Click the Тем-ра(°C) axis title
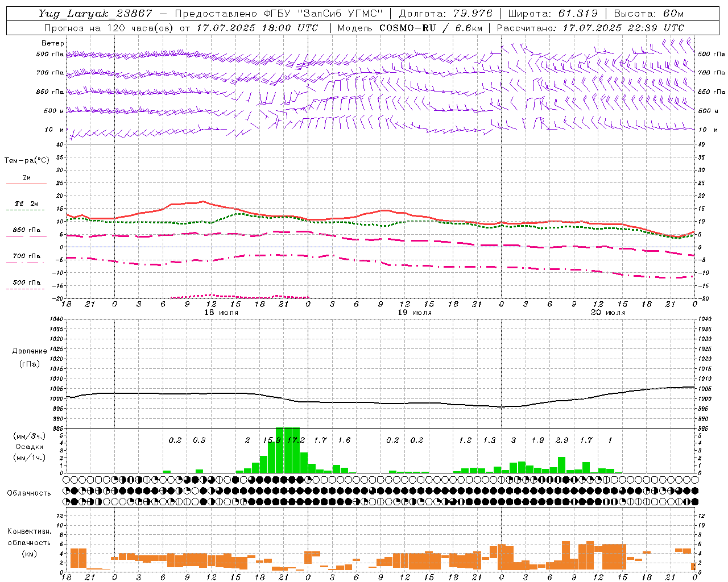Viewport: 728px width, 582px height. click(27, 161)
